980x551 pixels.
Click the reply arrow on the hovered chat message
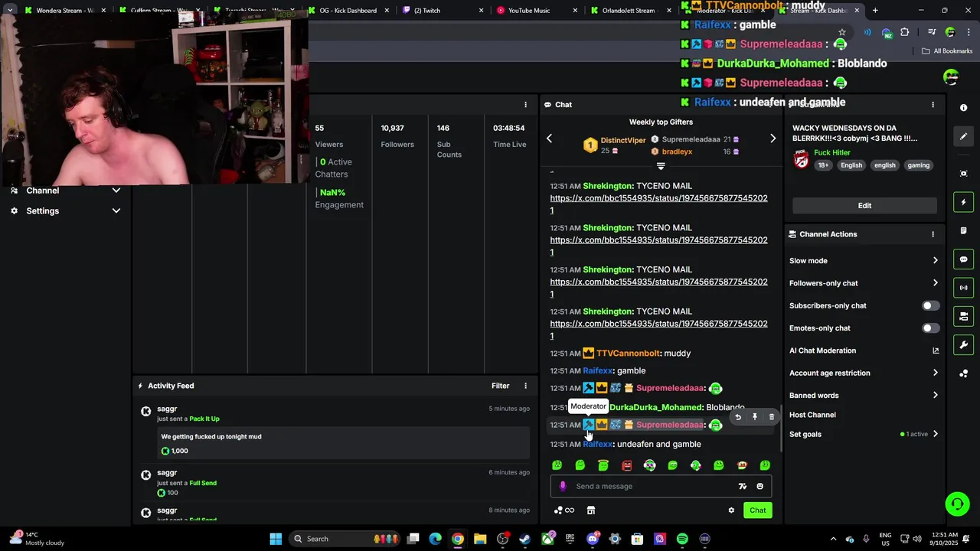pos(738,417)
